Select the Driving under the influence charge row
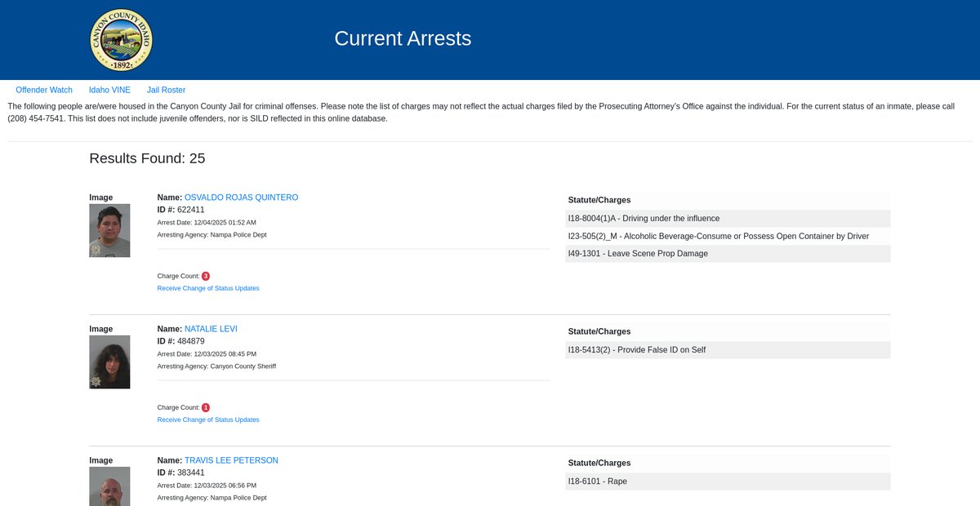This screenshot has height=506, width=980. [727, 219]
